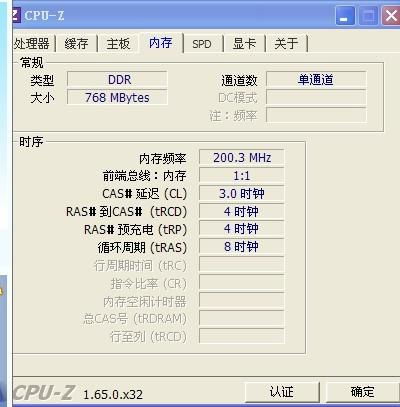Click the CAS latency 3.0 时钟 field

point(242,194)
